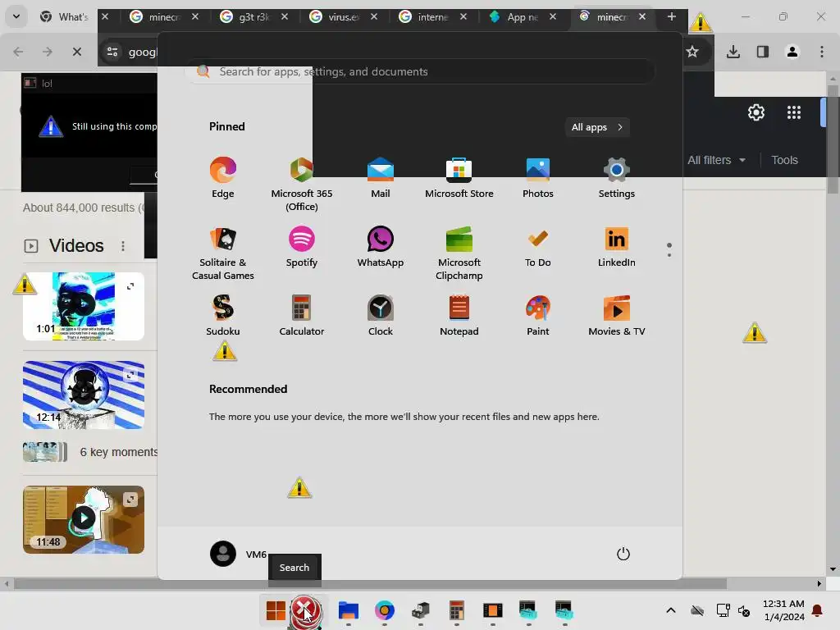Open site information icon in address bar
The height and width of the screenshot is (630, 840).
click(112, 52)
